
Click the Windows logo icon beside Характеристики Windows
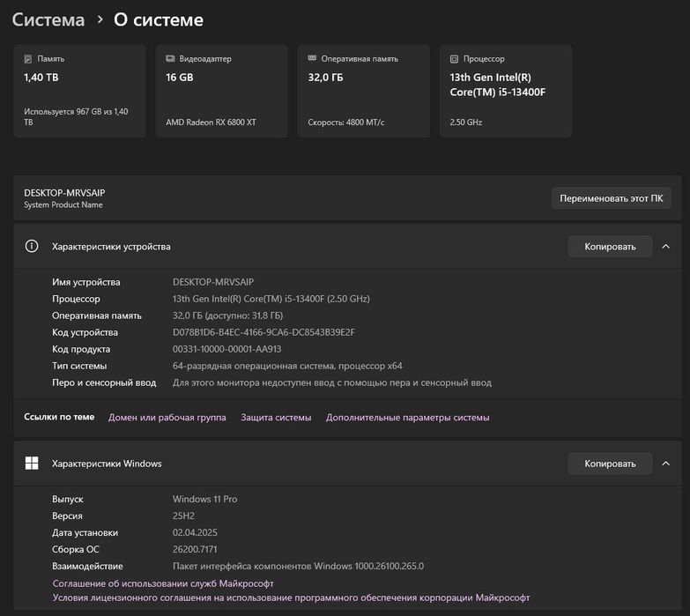tap(32, 464)
